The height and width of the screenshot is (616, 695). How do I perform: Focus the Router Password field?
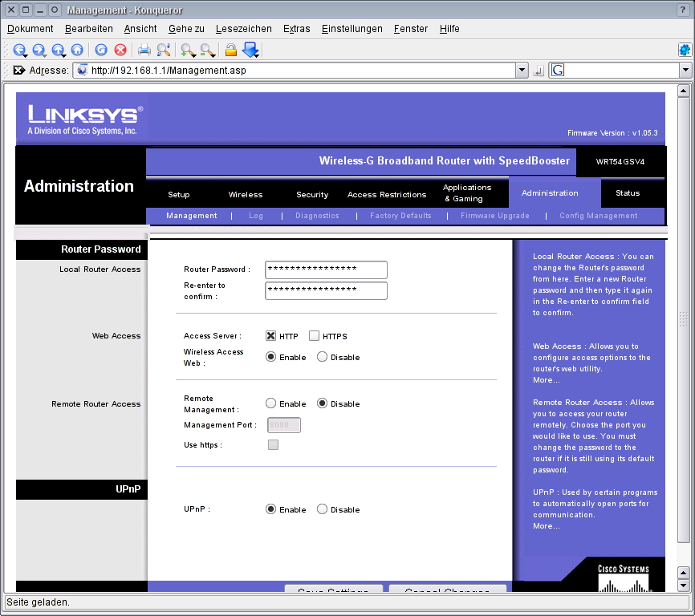pyautogui.click(x=326, y=269)
